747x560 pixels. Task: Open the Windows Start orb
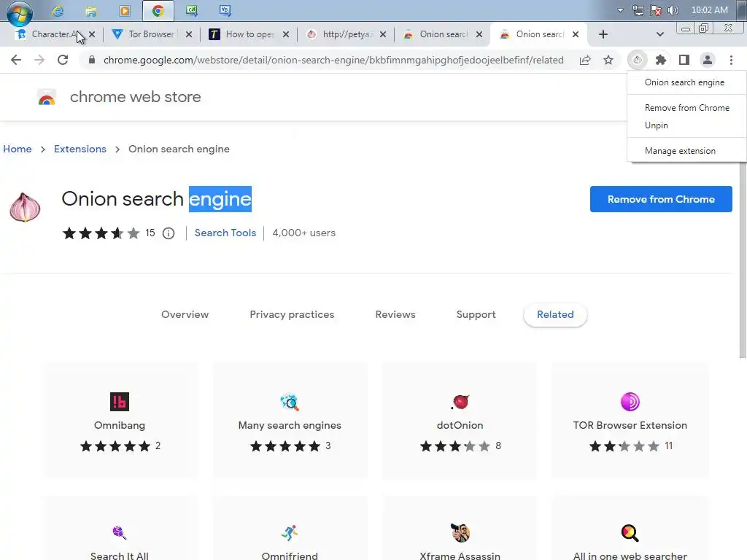coord(20,12)
